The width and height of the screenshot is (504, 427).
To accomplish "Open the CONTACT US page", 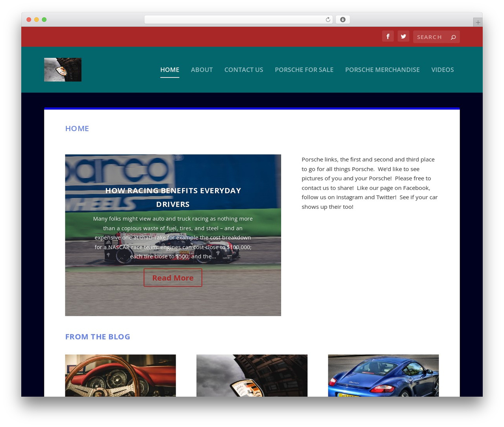I will pos(244,70).
